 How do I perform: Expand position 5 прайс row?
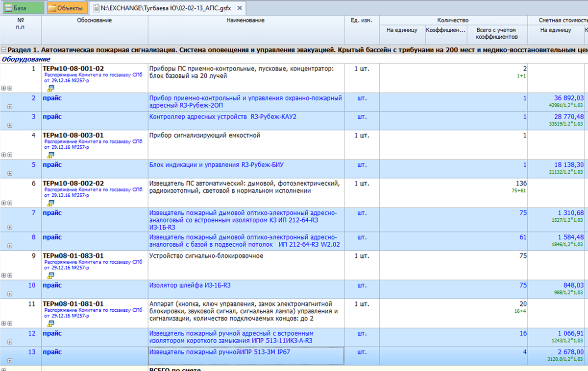[x=9, y=173]
